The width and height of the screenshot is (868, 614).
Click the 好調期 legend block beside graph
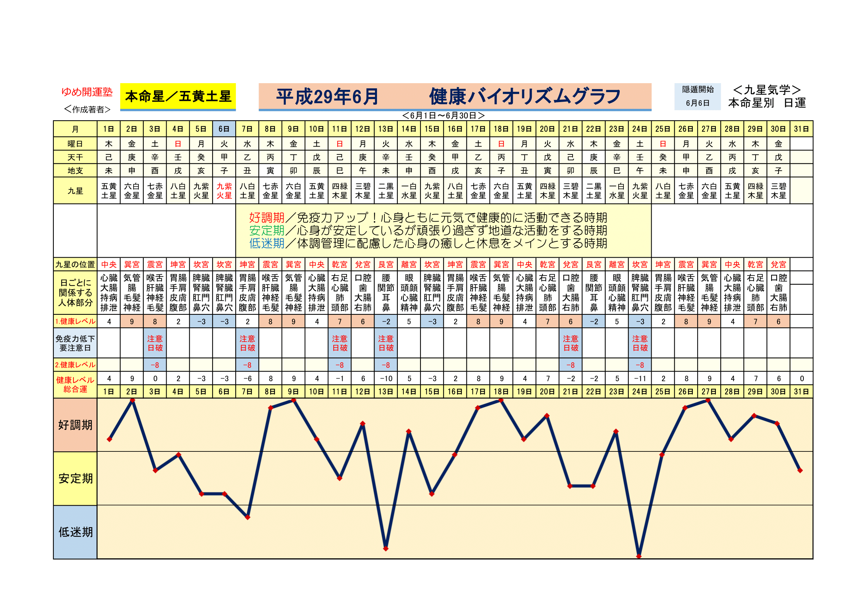(75, 425)
